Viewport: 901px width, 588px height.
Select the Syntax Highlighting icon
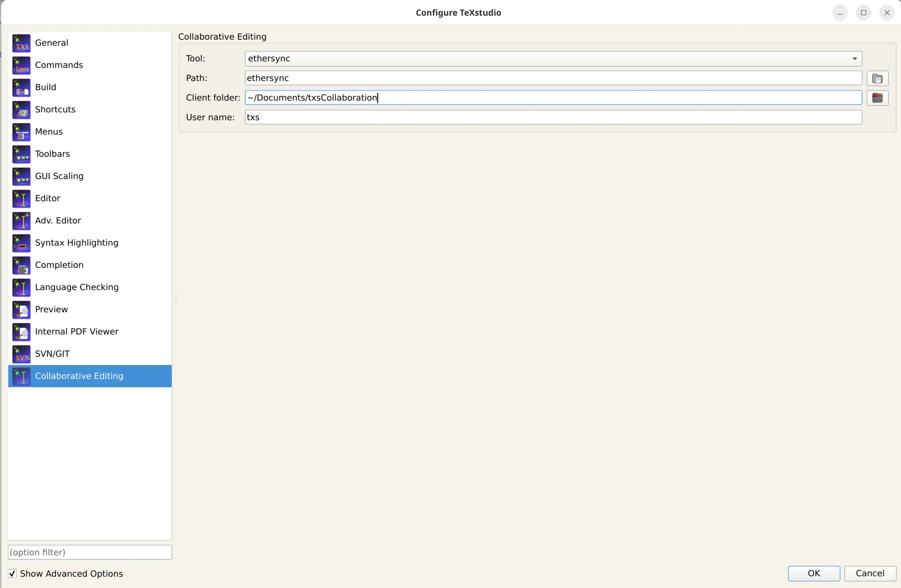click(21, 243)
